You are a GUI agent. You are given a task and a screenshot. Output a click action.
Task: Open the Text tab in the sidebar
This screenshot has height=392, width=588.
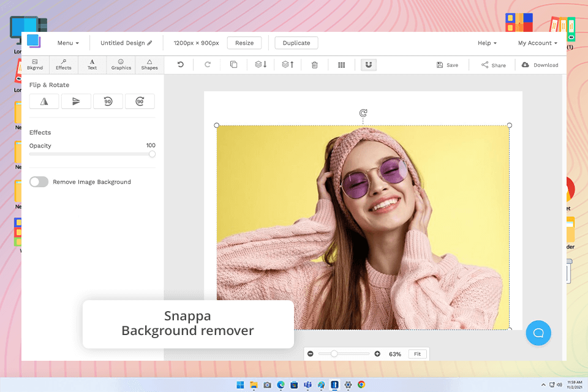click(92, 64)
